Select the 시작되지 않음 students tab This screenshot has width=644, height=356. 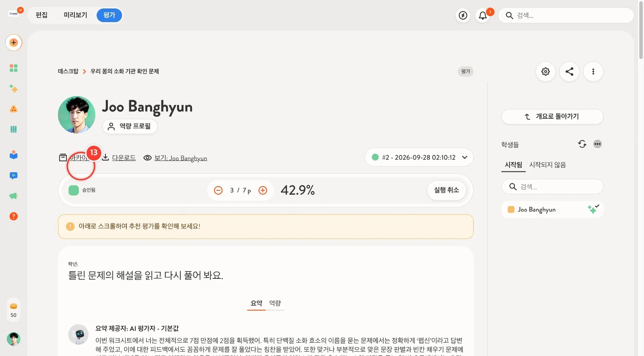(x=547, y=165)
